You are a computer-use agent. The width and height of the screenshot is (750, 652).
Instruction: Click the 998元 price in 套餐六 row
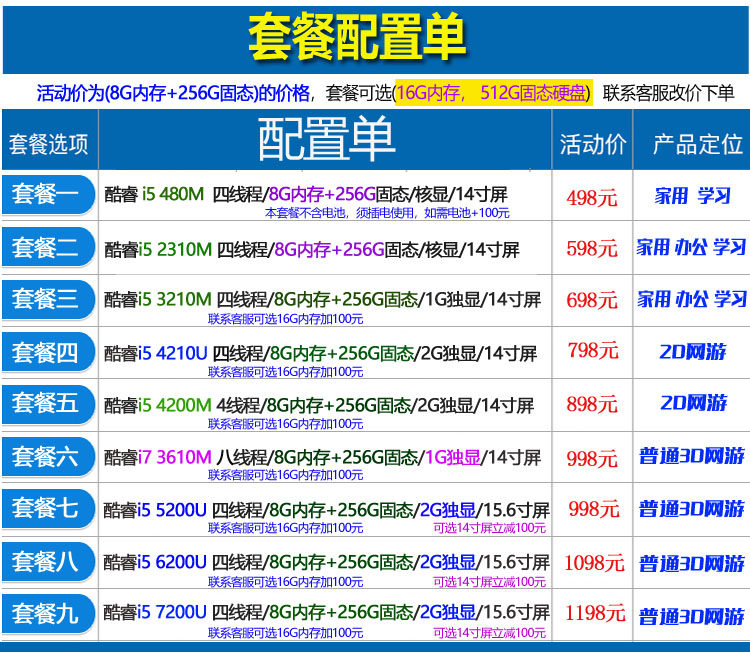pos(592,459)
